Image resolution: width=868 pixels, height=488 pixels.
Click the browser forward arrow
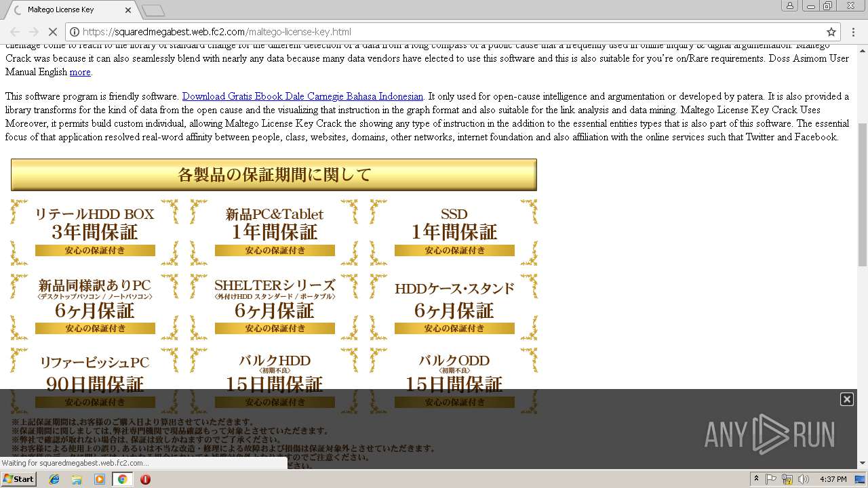[x=33, y=32]
